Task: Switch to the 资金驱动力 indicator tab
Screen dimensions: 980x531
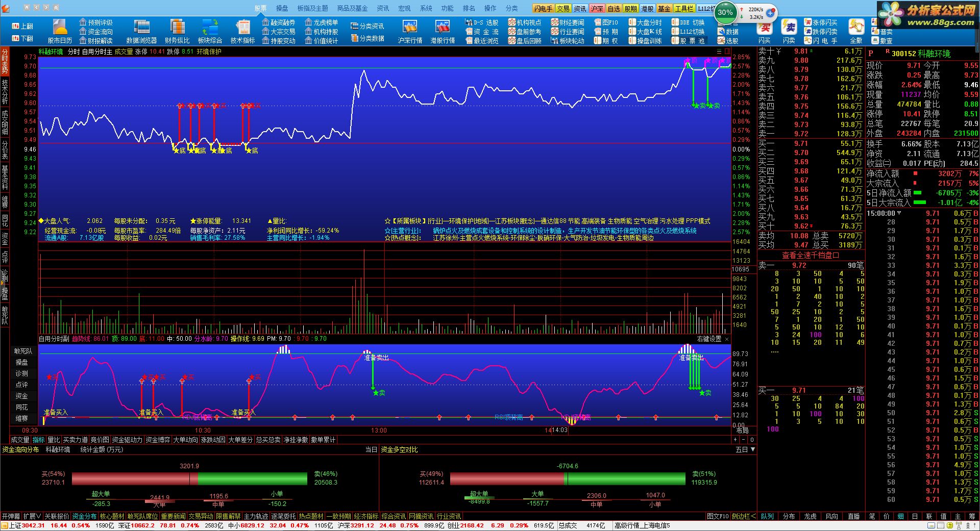Action: point(127,440)
